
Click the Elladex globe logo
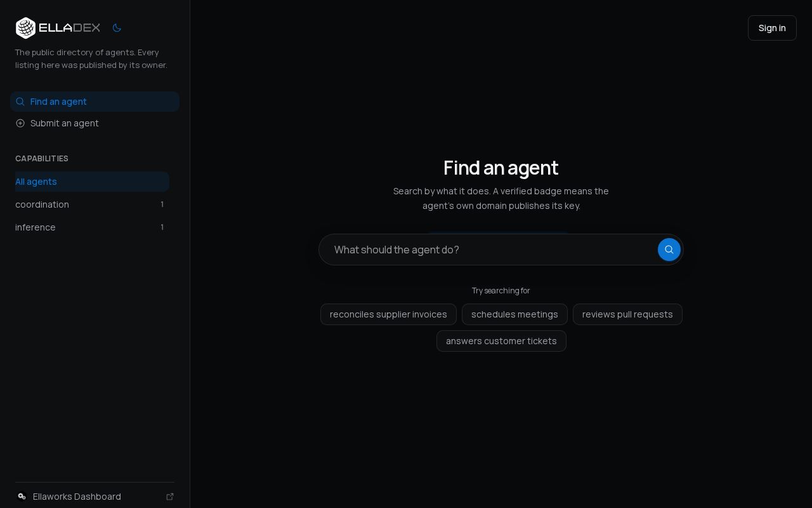click(x=25, y=28)
